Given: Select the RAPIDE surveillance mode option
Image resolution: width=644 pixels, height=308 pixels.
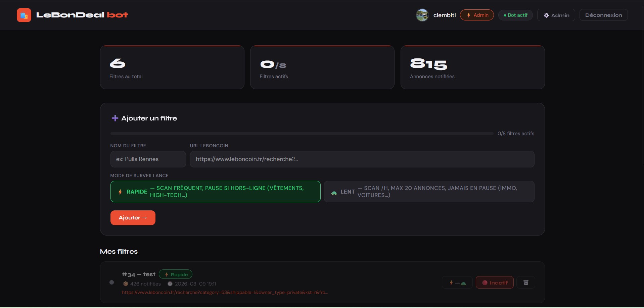Looking at the screenshot, I should (x=215, y=192).
